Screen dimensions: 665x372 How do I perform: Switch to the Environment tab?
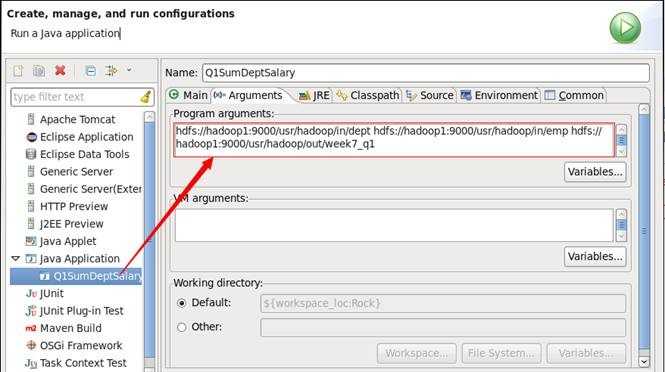(x=499, y=95)
